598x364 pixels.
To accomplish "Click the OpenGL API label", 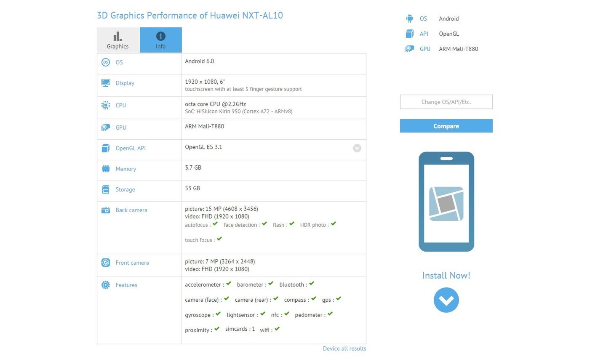I will pos(131,148).
